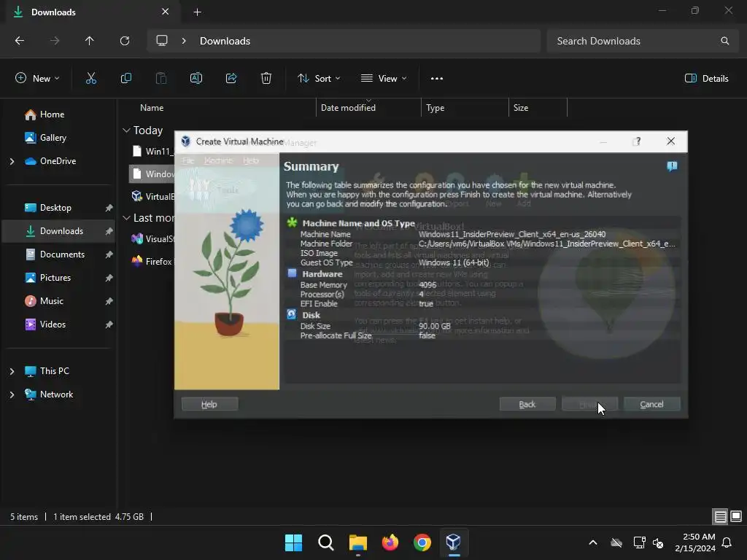Open Gallery in navigation pane
The height and width of the screenshot is (560, 747).
pyautogui.click(x=46, y=138)
